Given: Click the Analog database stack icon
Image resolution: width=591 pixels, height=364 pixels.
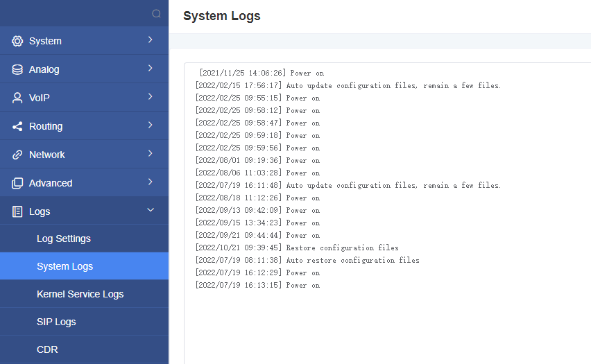Looking at the screenshot, I should pos(17,70).
